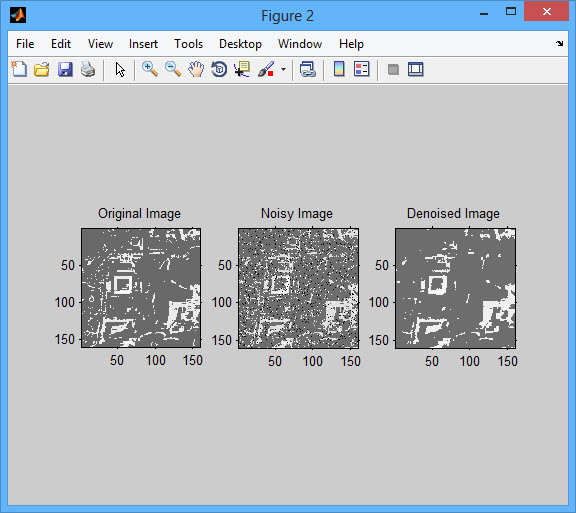Open the Insert menu
The image size is (576, 513).
click(143, 44)
